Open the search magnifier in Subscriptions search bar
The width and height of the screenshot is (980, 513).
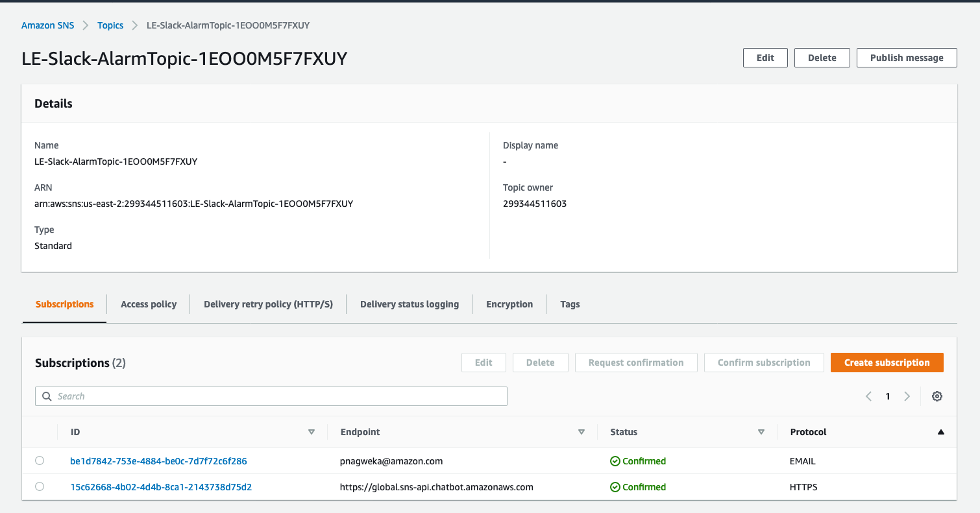46,396
